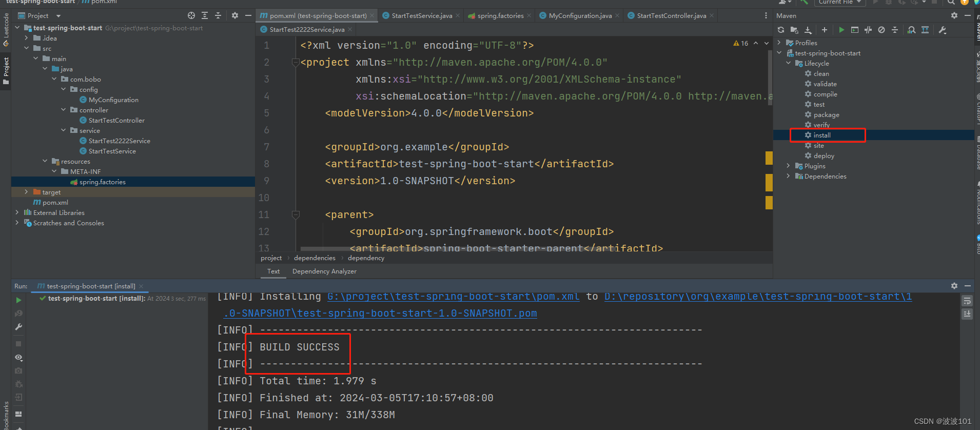The height and width of the screenshot is (430, 980).
Task: Collapse all nodes in Maven tree
Action: pos(895,30)
